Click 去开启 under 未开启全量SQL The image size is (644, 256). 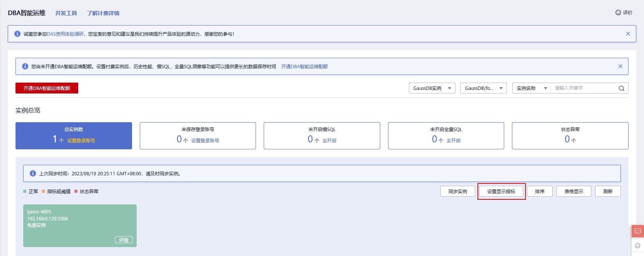tap(453, 141)
